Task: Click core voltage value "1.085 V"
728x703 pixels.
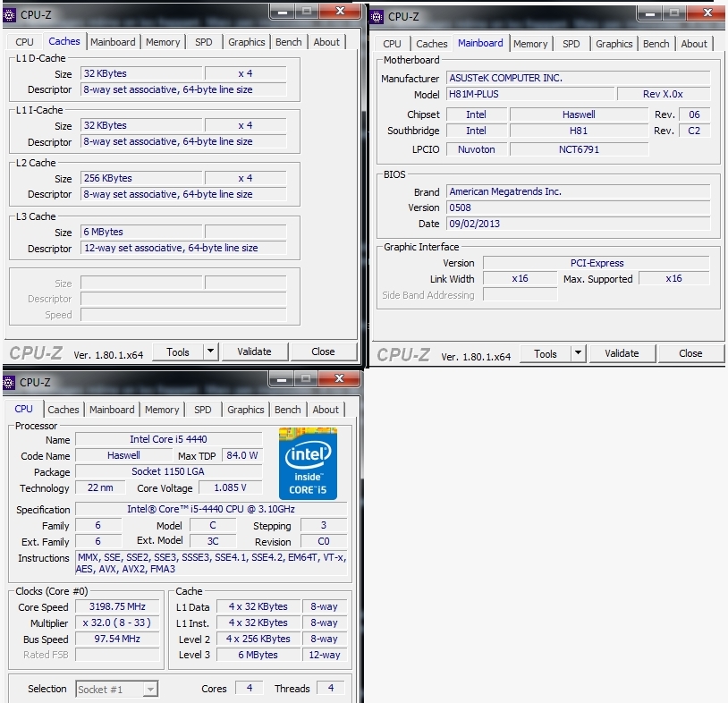Action: click(x=230, y=488)
